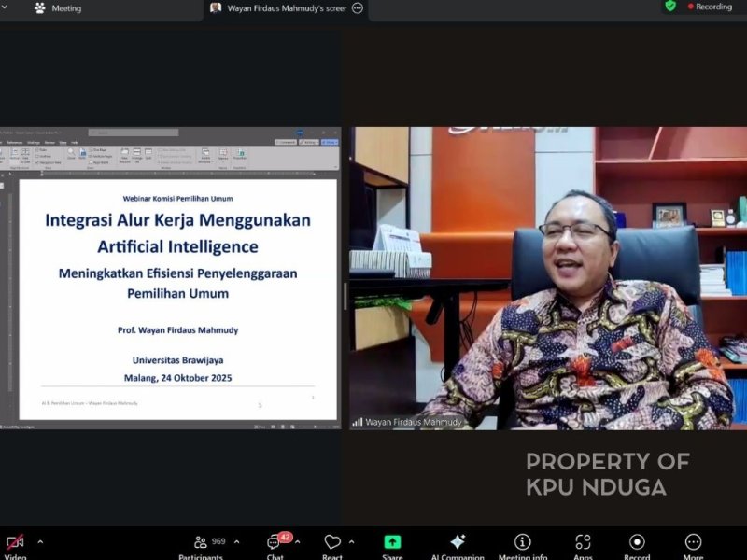Expand the React options arrow
This screenshot has width=747, height=560.
click(x=351, y=541)
